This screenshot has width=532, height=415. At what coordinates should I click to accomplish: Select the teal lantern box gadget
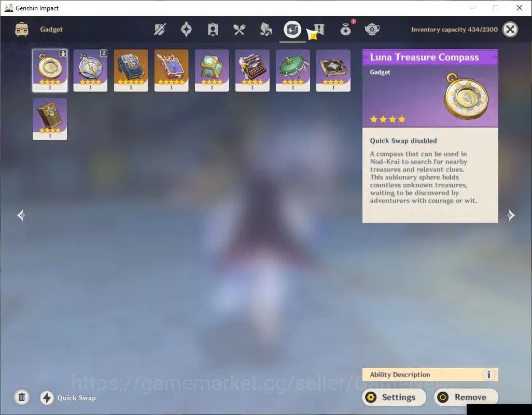pyautogui.click(x=212, y=71)
